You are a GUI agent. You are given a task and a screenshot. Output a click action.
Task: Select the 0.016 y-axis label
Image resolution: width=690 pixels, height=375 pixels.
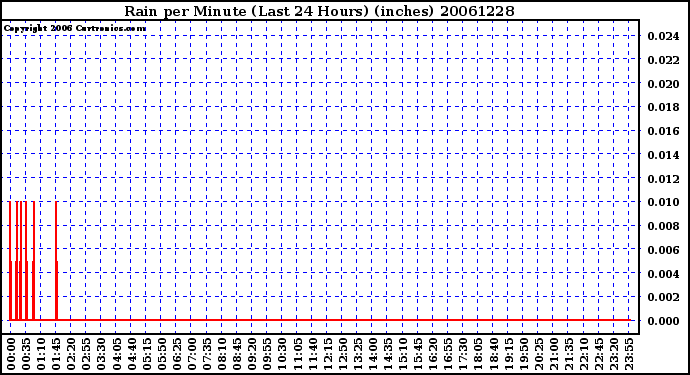(x=663, y=131)
